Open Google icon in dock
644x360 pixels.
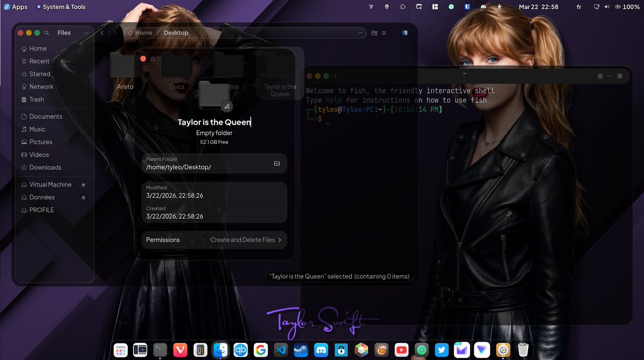pos(261,350)
